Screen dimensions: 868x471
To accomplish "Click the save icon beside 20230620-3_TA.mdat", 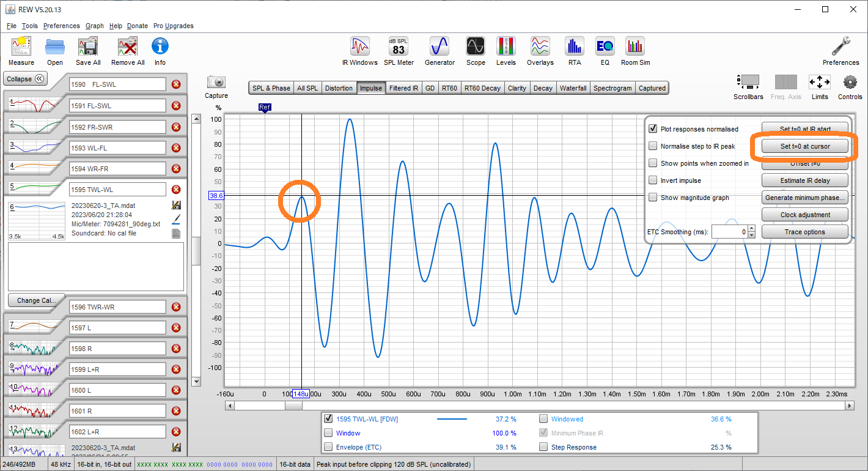I will point(176,206).
